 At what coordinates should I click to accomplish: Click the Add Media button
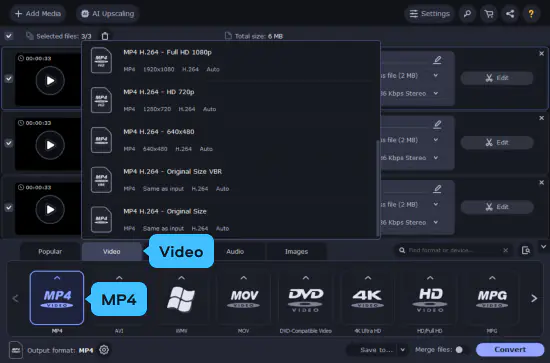coord(38,14)
